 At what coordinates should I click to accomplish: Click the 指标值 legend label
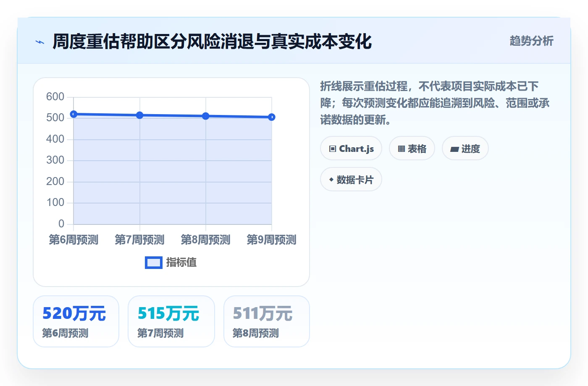[181, 263]
